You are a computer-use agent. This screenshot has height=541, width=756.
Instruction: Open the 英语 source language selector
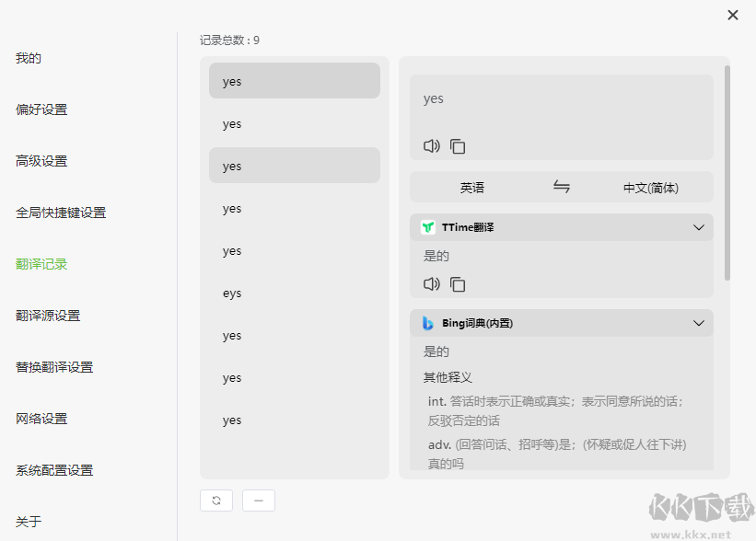click(x=472, y=188)
